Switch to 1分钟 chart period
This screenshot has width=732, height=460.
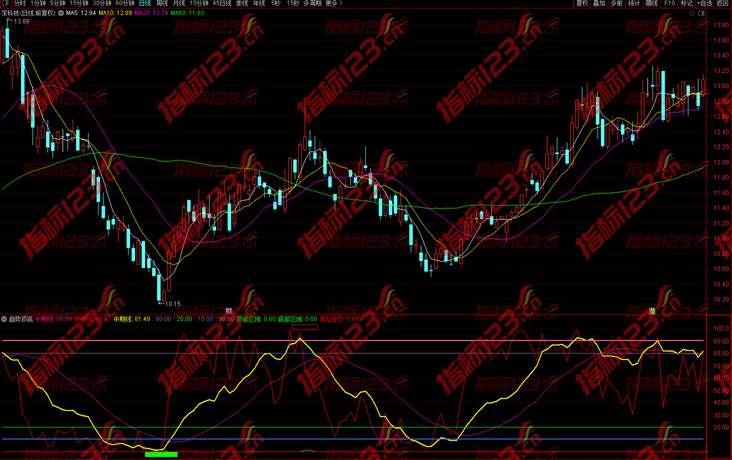38,4
